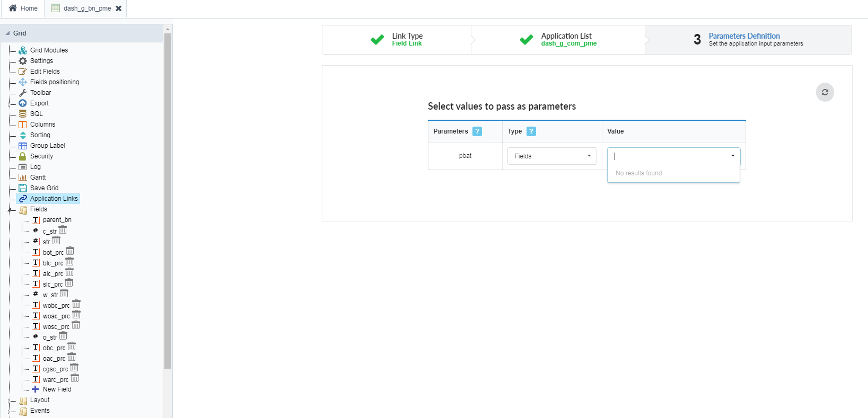868x418 pixels.
Task: Collapse the Fields folder
Action: coord(10,210)
